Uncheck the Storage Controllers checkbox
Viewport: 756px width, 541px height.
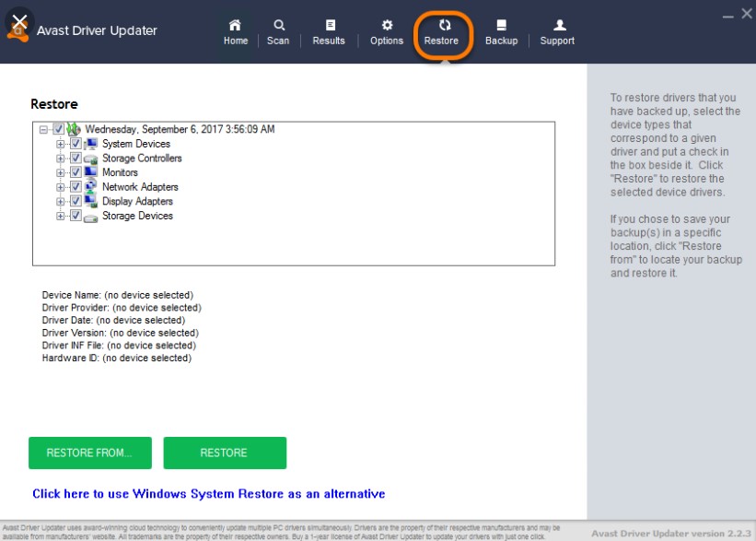click(76, 158)
